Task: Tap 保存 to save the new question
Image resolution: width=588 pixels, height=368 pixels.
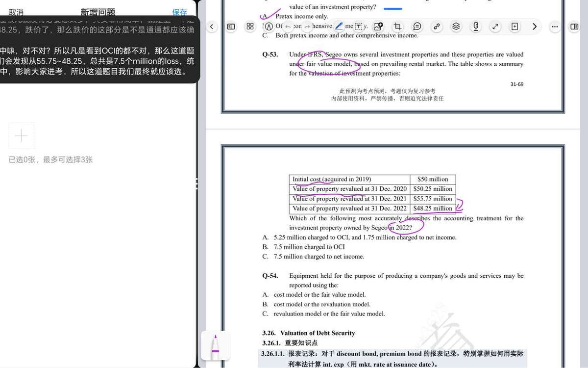Action: pos(179,12)
